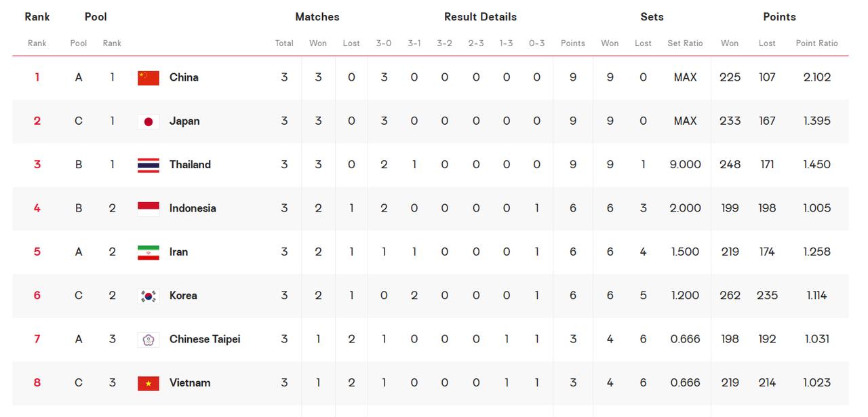Click the Indonesia flag icon
The image size is (868, 417).
149,208
